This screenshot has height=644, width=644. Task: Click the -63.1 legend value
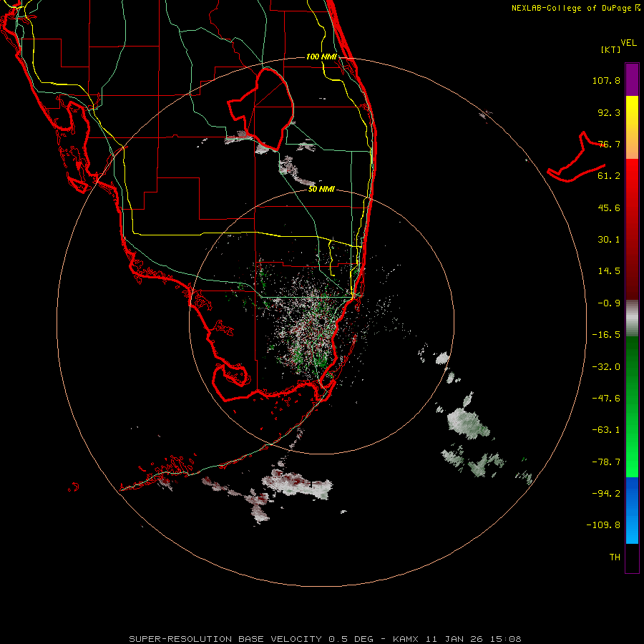pyautogui.click(x=606, y=430)
